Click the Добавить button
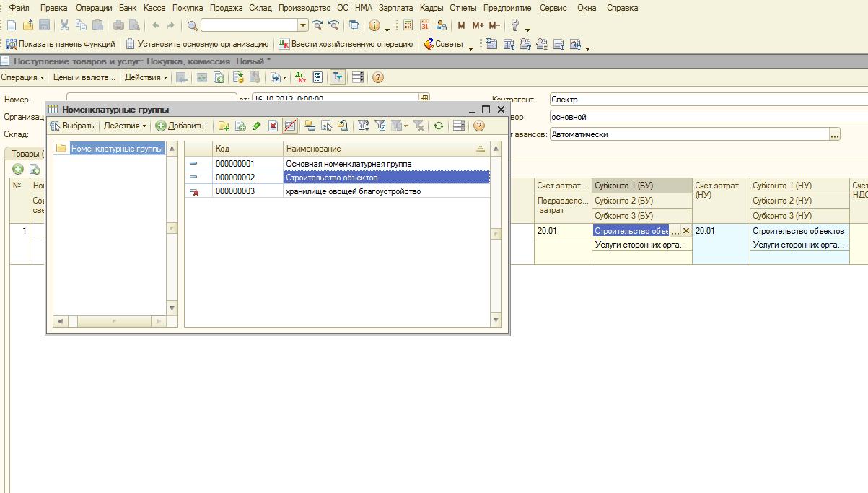 point(180,126)
